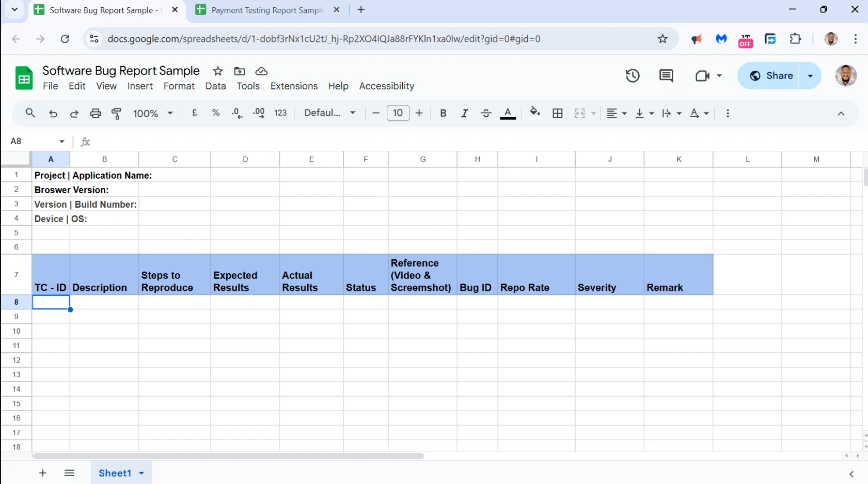Increase decimal places
The height and width of the screenshot is (484, 868).
coord(259,113)
